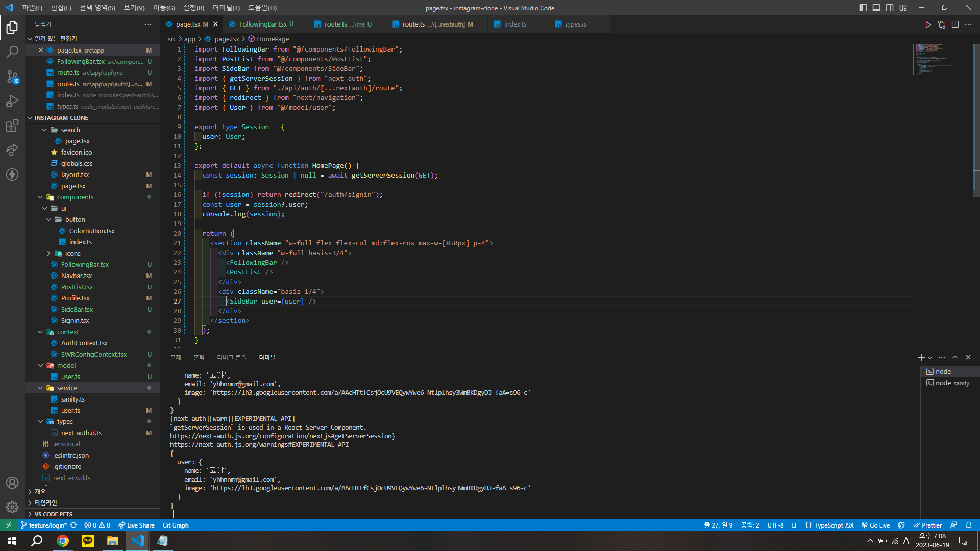Click Go Live in the status bar

[x=876, y=525]
